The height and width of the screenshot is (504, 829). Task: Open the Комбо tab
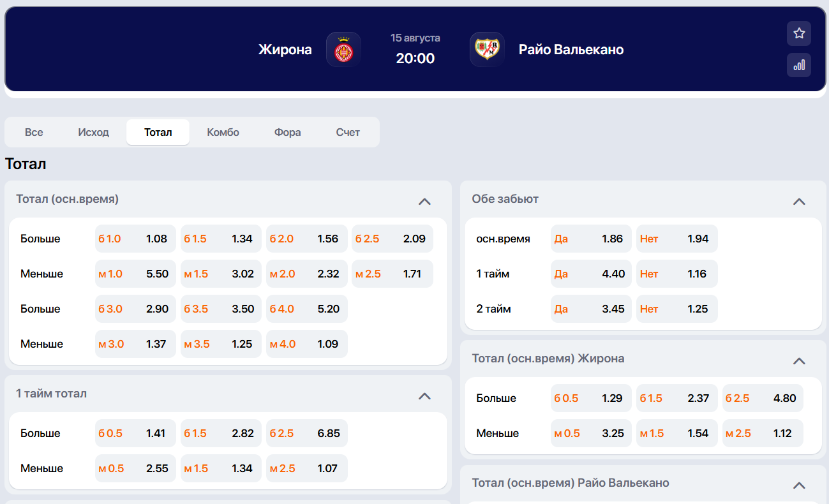(223, 132)
